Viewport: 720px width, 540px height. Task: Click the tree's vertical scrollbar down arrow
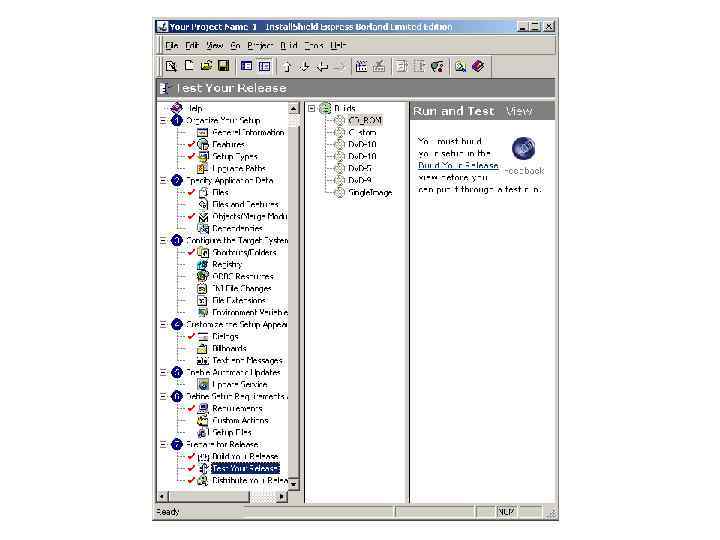(293, 484)
